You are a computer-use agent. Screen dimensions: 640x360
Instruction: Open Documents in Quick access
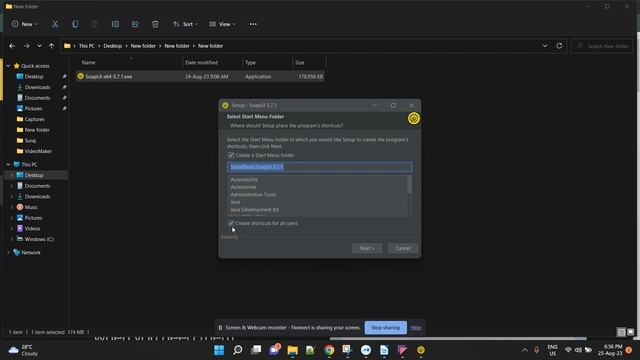click(x=37, y=98)
